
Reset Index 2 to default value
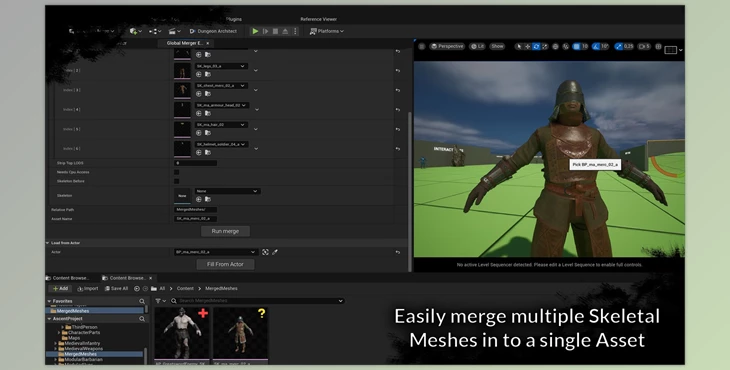click(398, 71)
